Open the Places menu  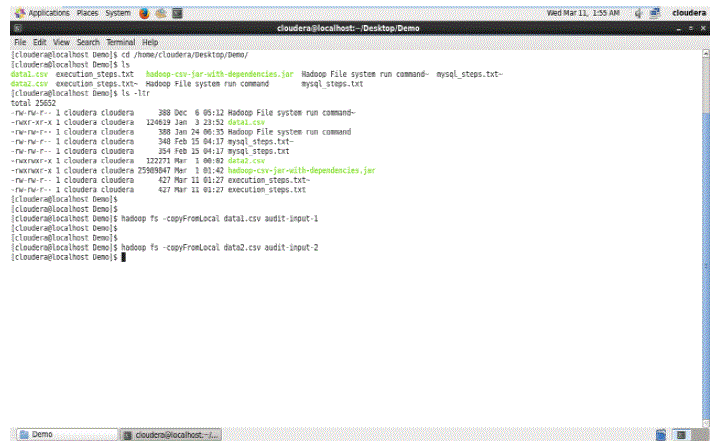[88, 12]
